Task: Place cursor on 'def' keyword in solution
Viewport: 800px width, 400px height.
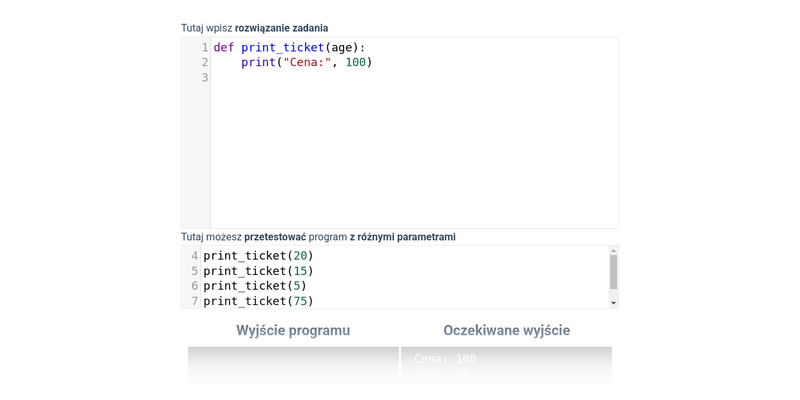Action: click(223, 47)
